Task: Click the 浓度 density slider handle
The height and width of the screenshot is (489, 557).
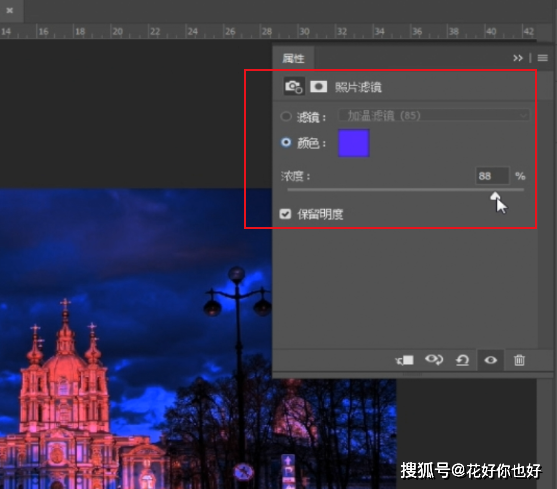Action: pos(495,196)
